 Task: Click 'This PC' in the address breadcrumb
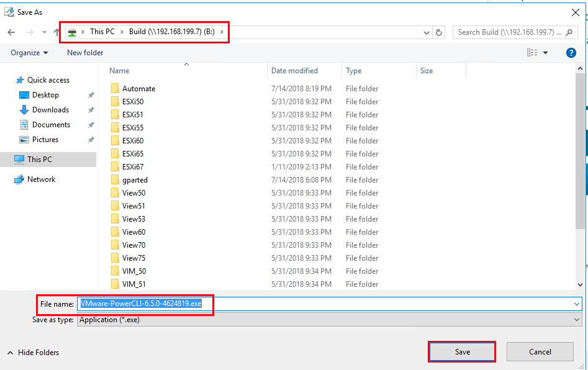click(x=102, y=32)
